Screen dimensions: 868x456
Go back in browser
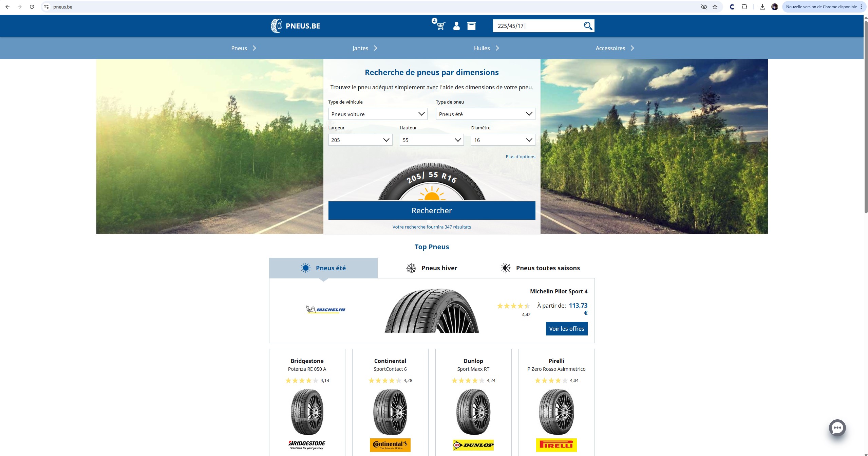(7, 7)
